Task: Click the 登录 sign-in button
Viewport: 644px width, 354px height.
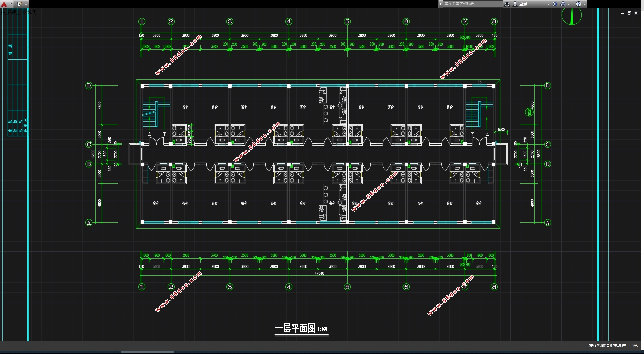Action: coord(523,4)
